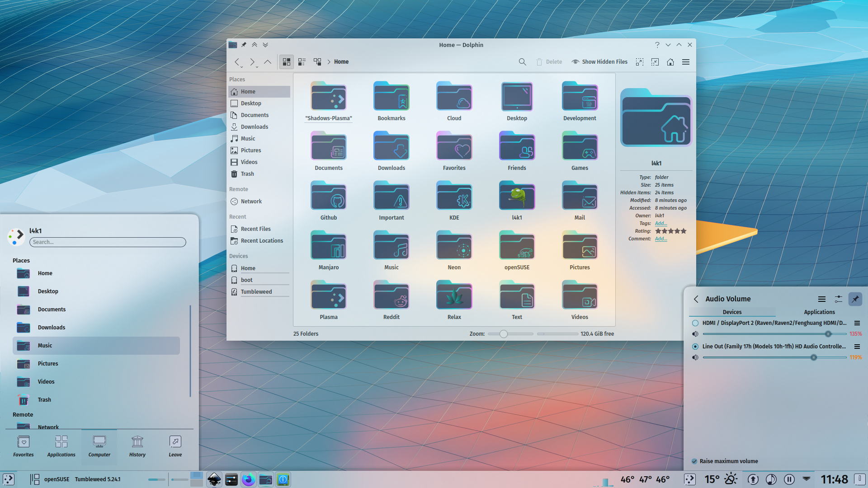
Task: Add a comment via the Comment Add link
Action: click(x=661, y=239)
